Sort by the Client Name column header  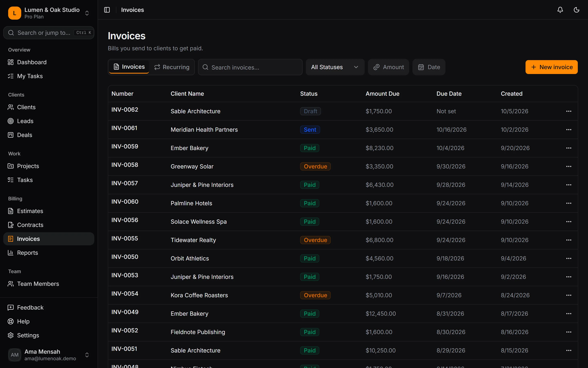coord(187,94)
